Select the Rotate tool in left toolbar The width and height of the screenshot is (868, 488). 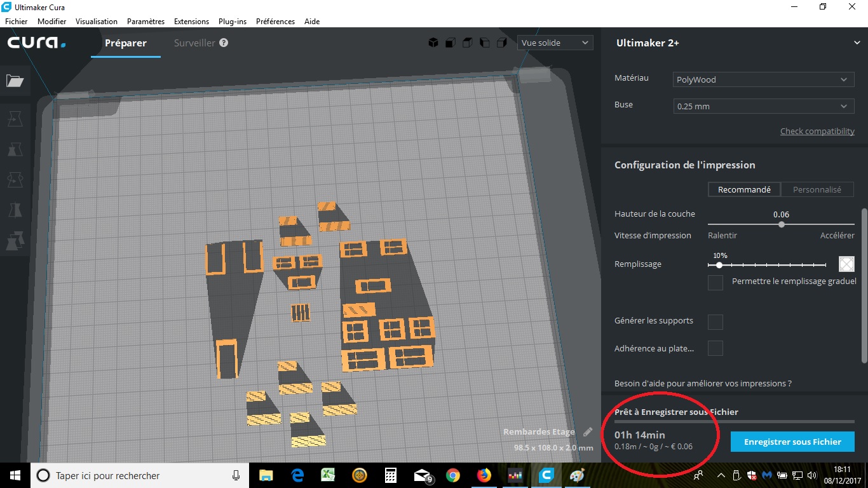point(15,180)
